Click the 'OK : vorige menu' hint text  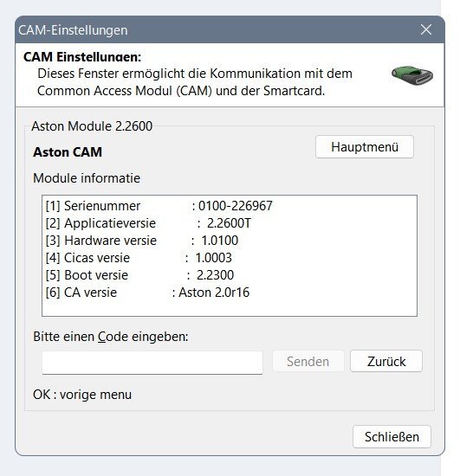[x=82, y=395]
